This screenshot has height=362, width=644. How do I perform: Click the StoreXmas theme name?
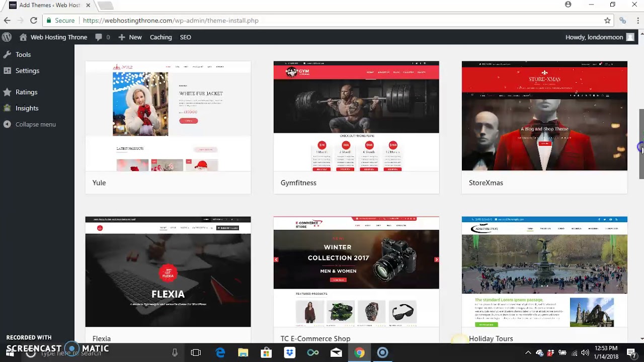tap(486, 183)
